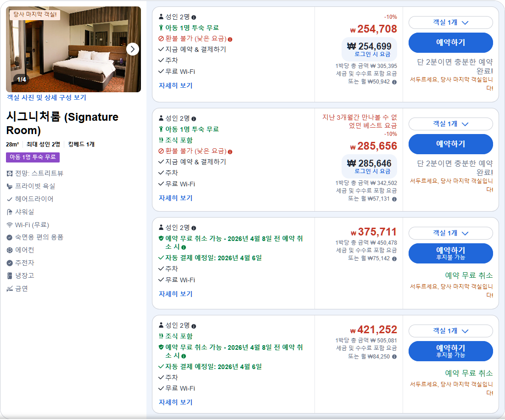The width and height of the screenshot is (505, 420).
Task: Click the purple 아동 1명 투숙 무료 badge
Action: pyautogui.click(x=33, y=157)
